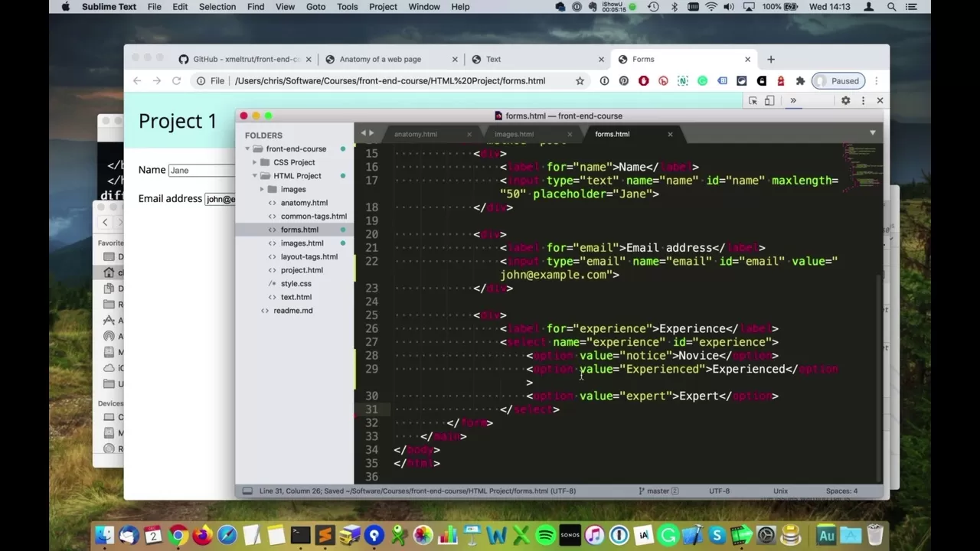The width and height of the screenshot is (980, 551).
Task: Open the DevTools settings gear
Action: (x=845, y=100)
